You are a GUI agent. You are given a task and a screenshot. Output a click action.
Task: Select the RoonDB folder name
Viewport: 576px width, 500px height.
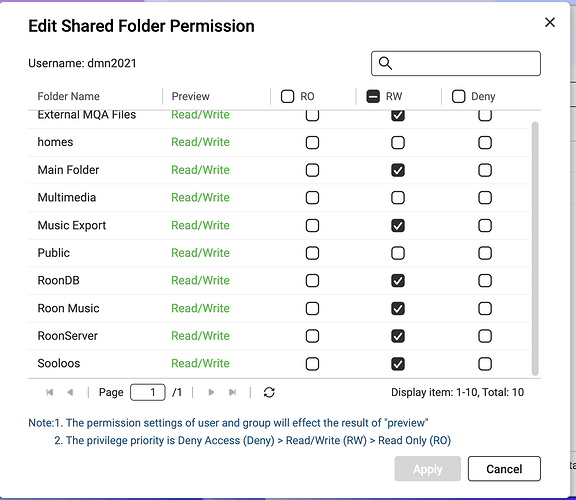58,280
